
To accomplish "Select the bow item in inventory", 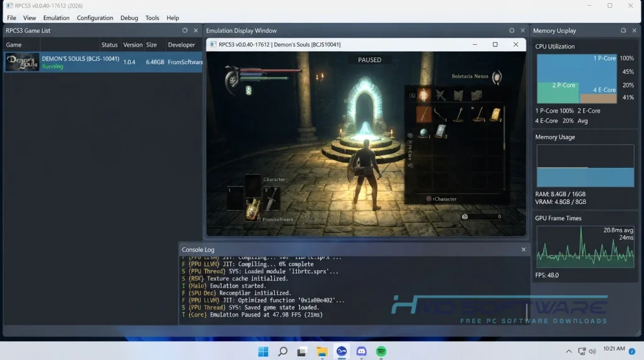I will (x=440, y=115).
